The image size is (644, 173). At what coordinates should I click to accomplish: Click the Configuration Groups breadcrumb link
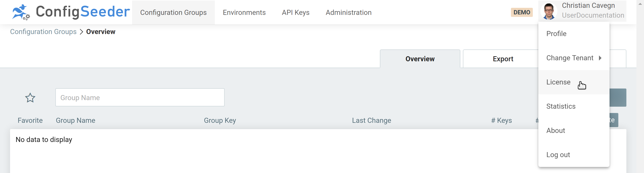click(43, 32)
